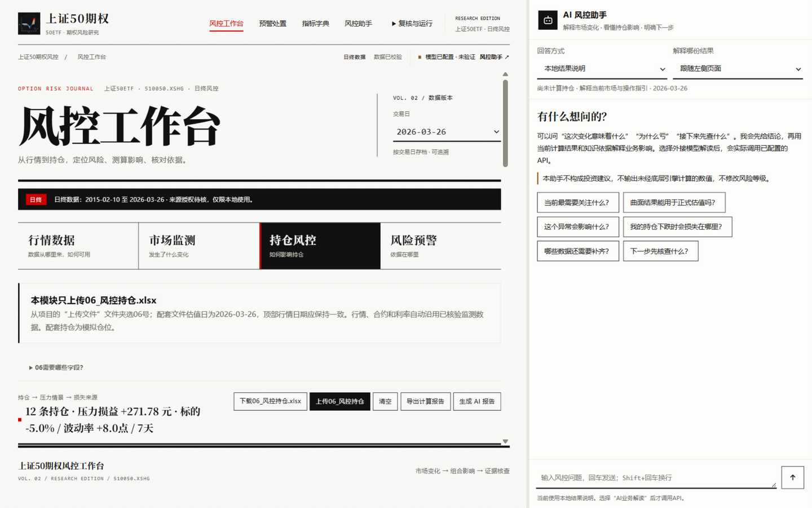Open the 风控助手 top navigation item

pyautogui.click(x=358, y=24)
